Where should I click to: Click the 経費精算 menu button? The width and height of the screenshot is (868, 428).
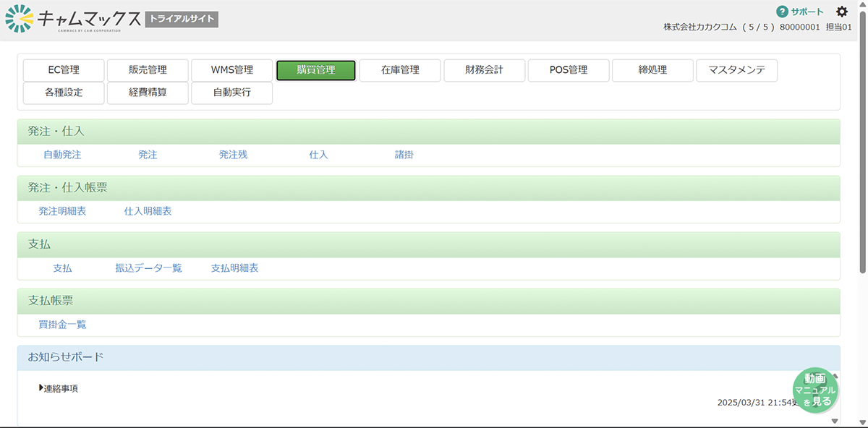click(x=148, y=93)
